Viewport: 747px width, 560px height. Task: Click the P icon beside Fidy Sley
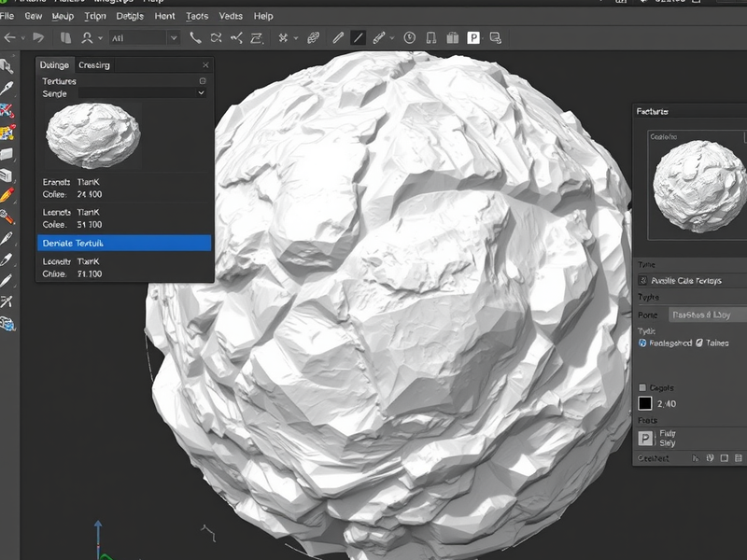pyautogui.click(x=645, y=438)
